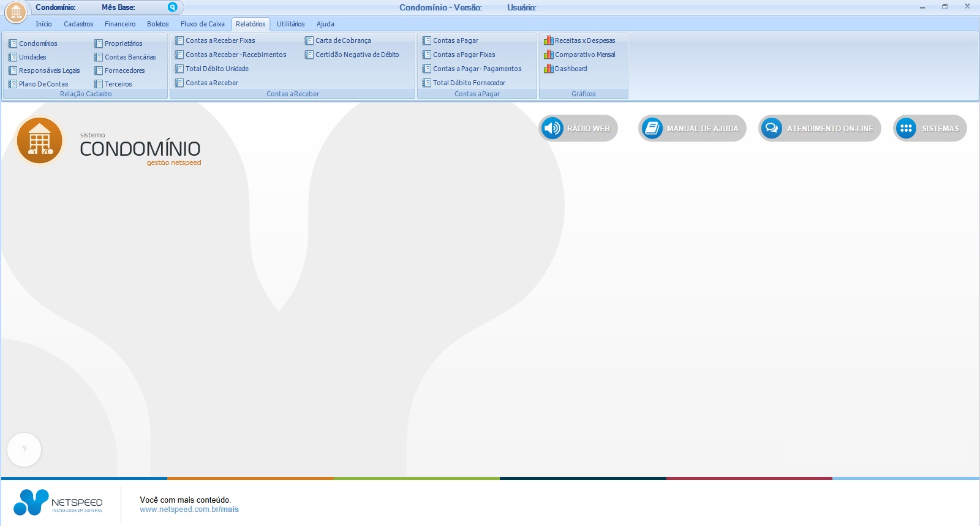980x526 pixels.
Task: Switch to the Cadastros tab
Action: pos(78,24)
